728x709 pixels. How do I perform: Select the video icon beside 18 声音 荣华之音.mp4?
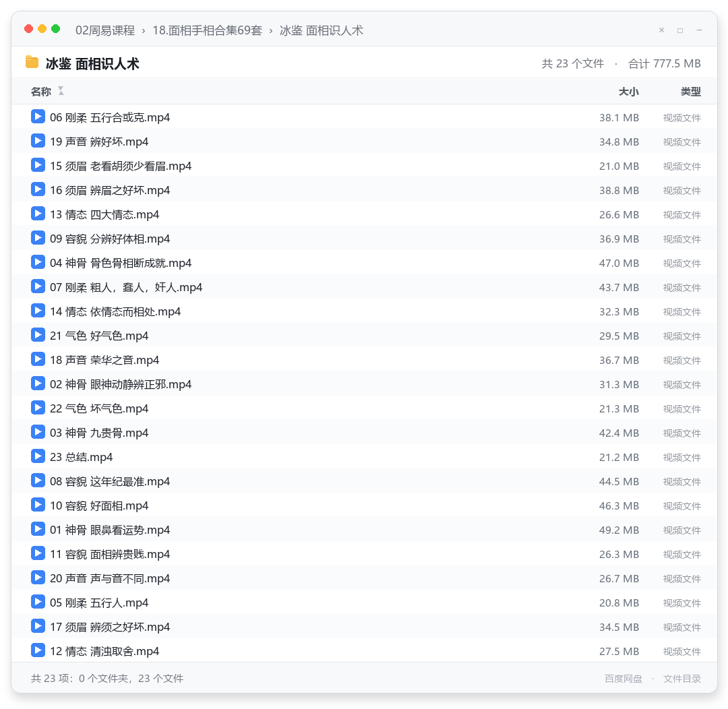point(38,359)
